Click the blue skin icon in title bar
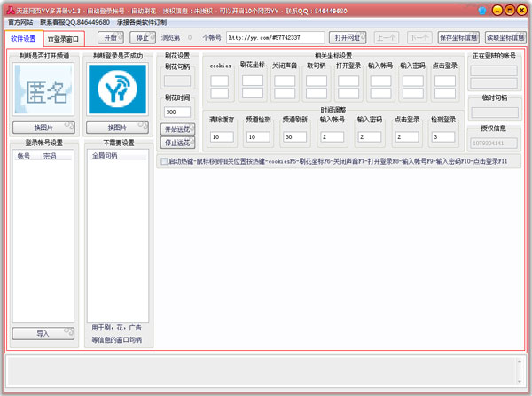This screenshot has width=532, height=396. coord(482,11)
